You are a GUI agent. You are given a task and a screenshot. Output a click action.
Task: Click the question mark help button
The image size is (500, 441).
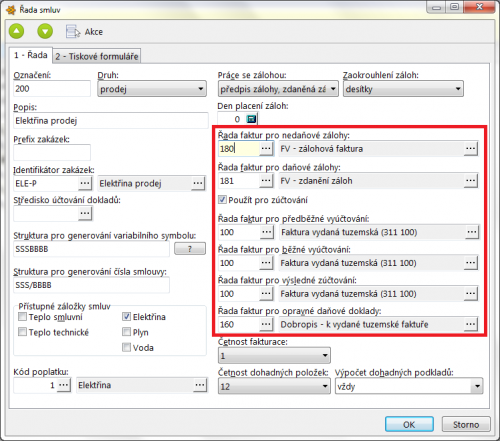tap(190, 249)
